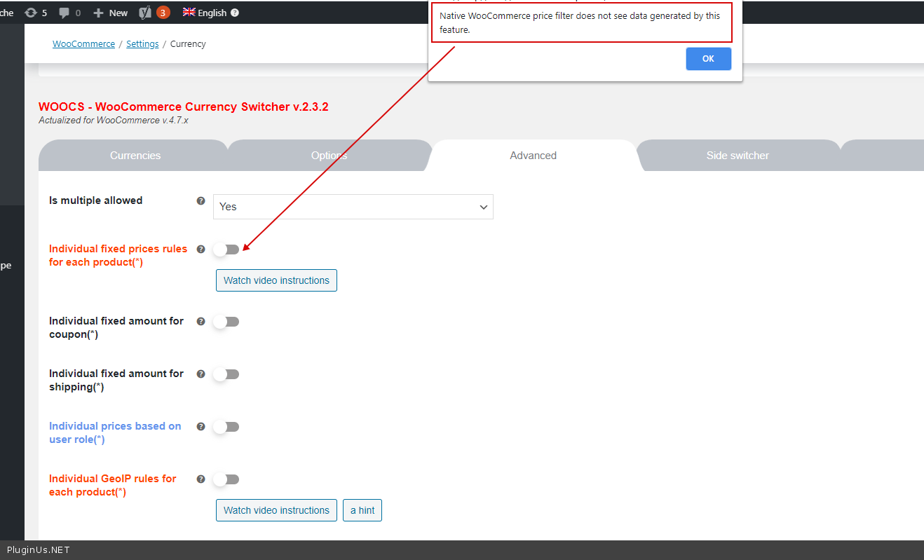Turn on Individual GeoIP rules toggle
This screenshot has width=924, height=560.
[226, 479]
